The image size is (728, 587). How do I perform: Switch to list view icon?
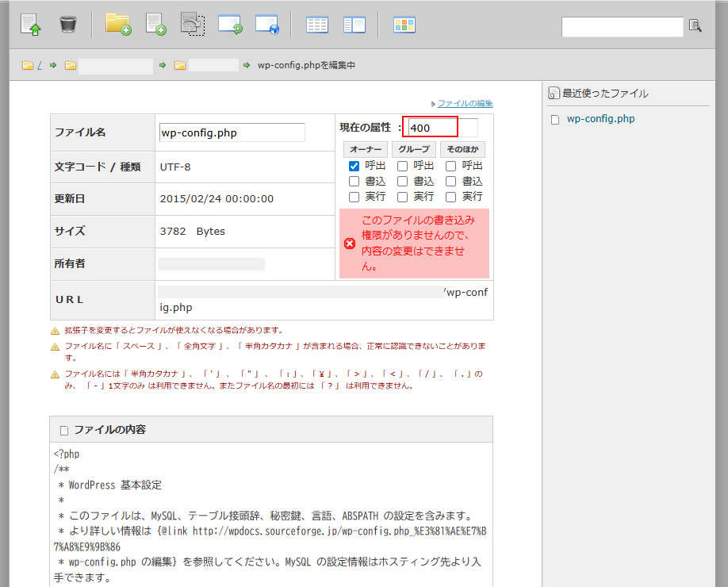click(316, 24)
